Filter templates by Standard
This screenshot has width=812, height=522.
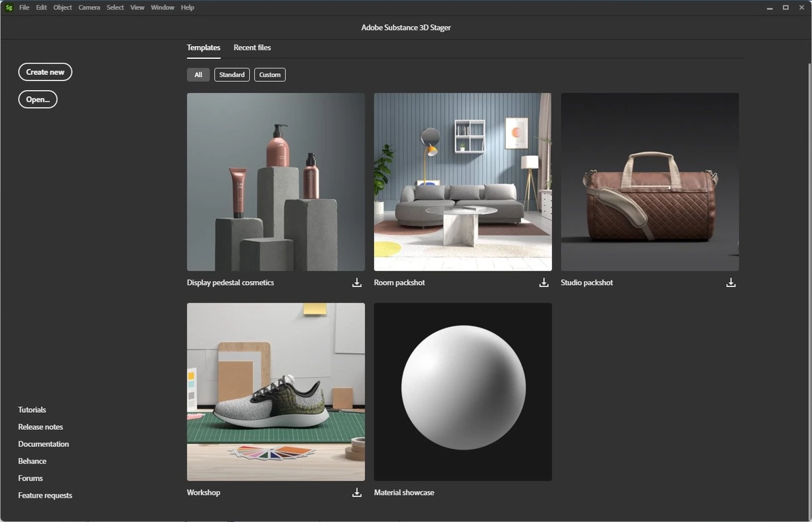232,75
